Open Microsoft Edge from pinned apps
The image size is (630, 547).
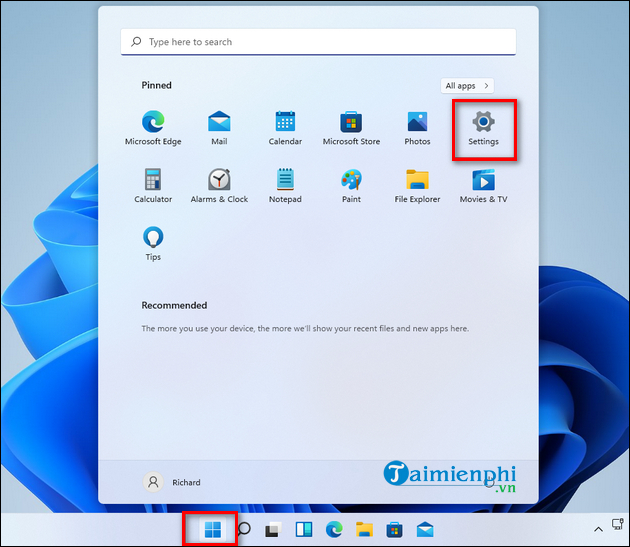(153, 123)
